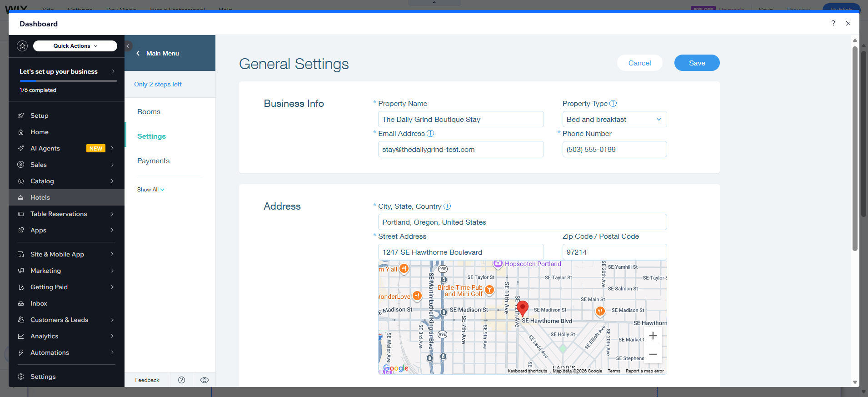Open the Property Type dropdown
Image resolution: width=868 pixels, height=397 pixels.
614,119
